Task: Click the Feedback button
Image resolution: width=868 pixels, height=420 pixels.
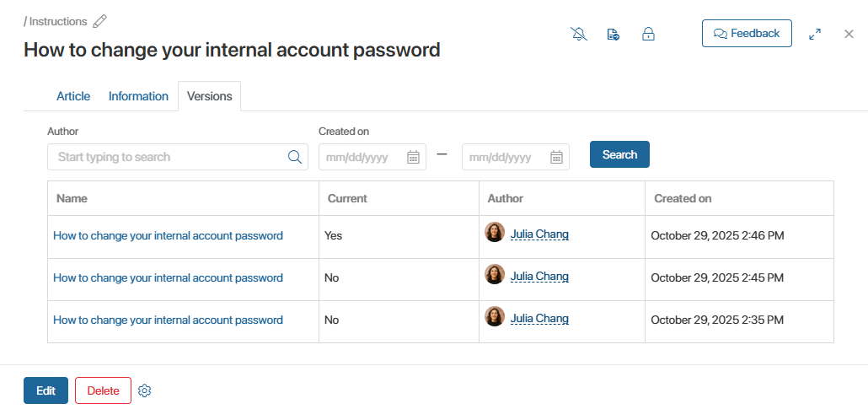Action: click(747, 34)
